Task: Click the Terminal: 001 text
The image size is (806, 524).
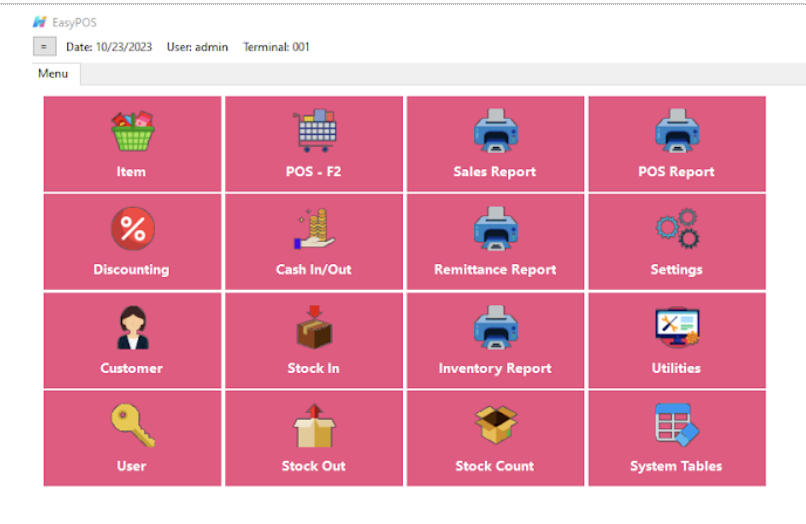Action: coord(277,47)
